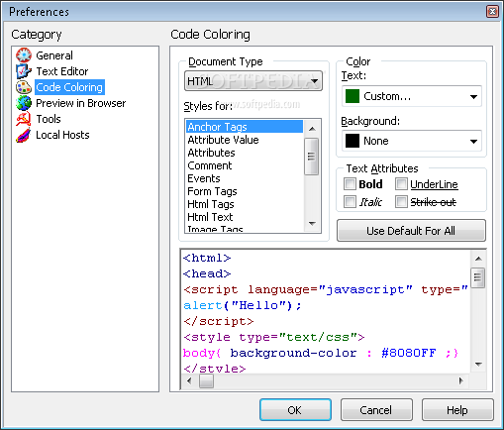Image resolution: width=504 pixels, height=430 pixels.
Task: Open the Local Hosts category
Action: (62, 135)
